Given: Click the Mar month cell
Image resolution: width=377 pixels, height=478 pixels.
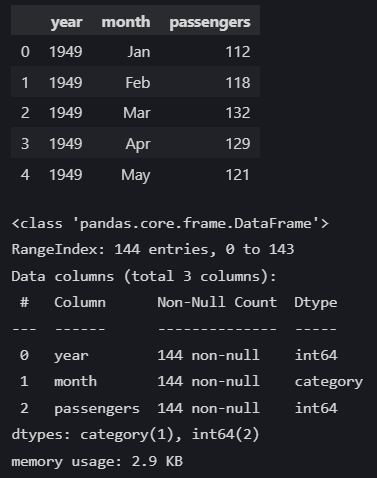Looking at the screenshot, I should (x=137, y=113).
